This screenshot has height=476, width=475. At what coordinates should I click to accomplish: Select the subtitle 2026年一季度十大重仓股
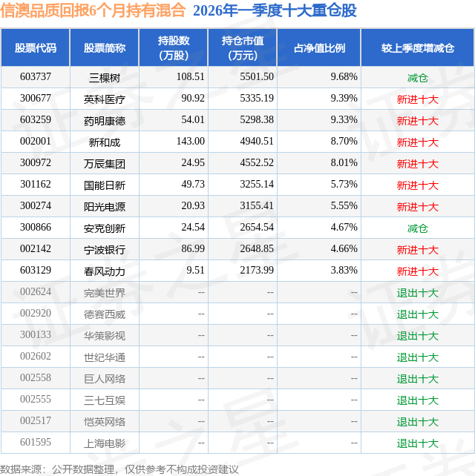pos(275,10)
